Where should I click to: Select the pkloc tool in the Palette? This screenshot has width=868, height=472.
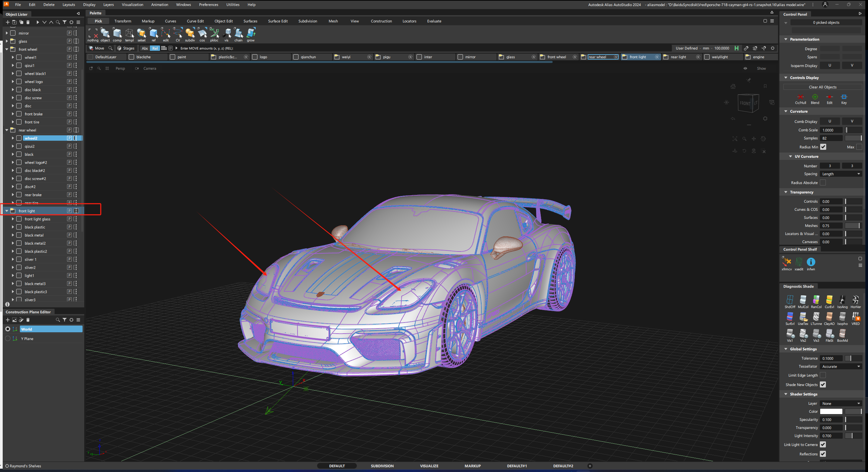pos(214,34)
